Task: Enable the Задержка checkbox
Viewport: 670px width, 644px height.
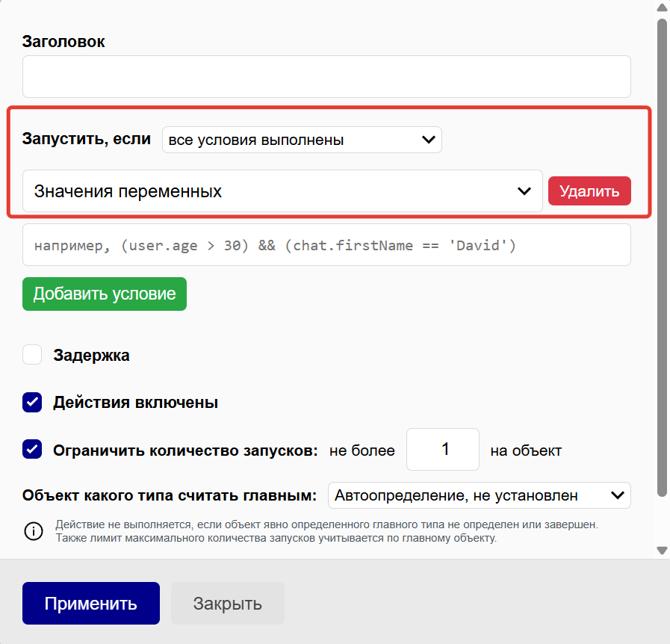Action: pos(32,355)
